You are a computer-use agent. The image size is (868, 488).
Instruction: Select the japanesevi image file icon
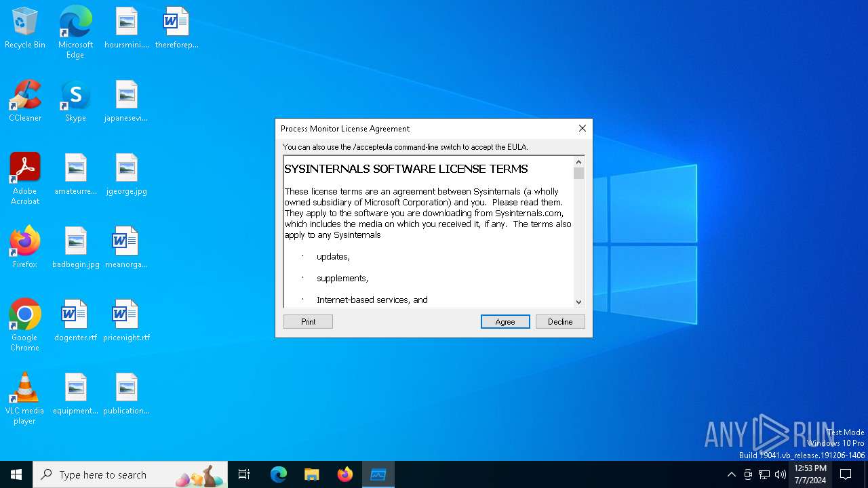click(x=126, y=102)
